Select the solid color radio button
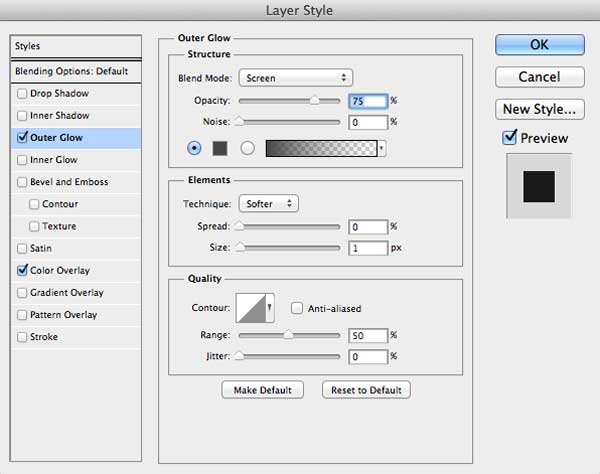Screen dimensions: 600x474 click(x=194, y=148)
